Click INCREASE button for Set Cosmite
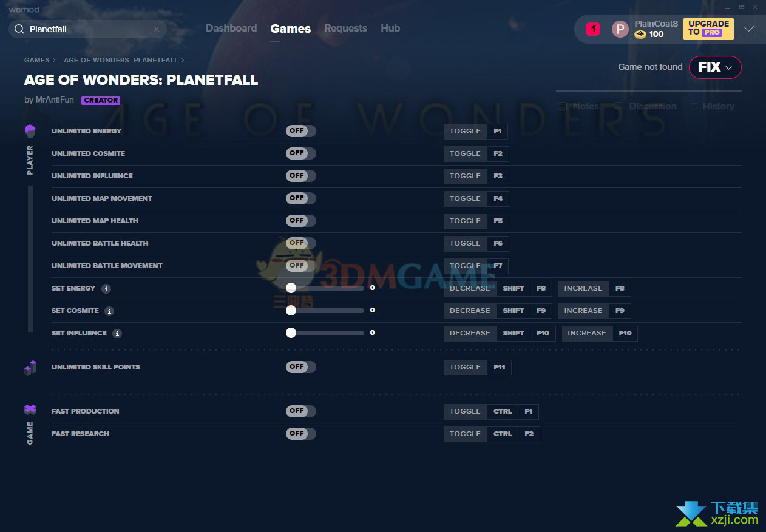The width and height of the screenshot is (766, 532). (x=583, y=311)
